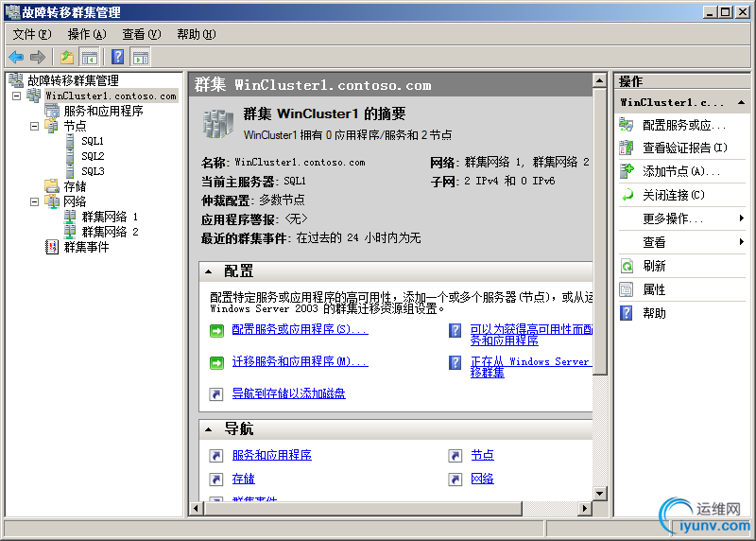The width and height of the screenshot is (756, 541).
Task: Select 服务和应用程序 in the tree
Action: click(x=103, y=111)
